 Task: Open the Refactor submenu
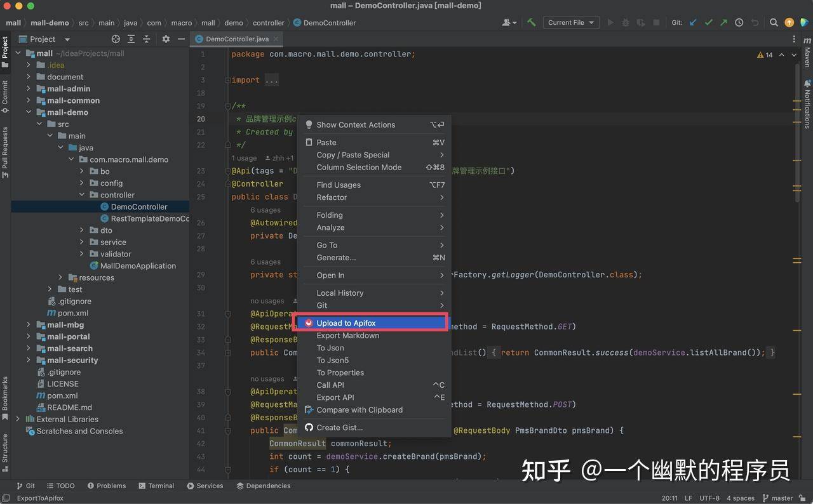(375, 197)
